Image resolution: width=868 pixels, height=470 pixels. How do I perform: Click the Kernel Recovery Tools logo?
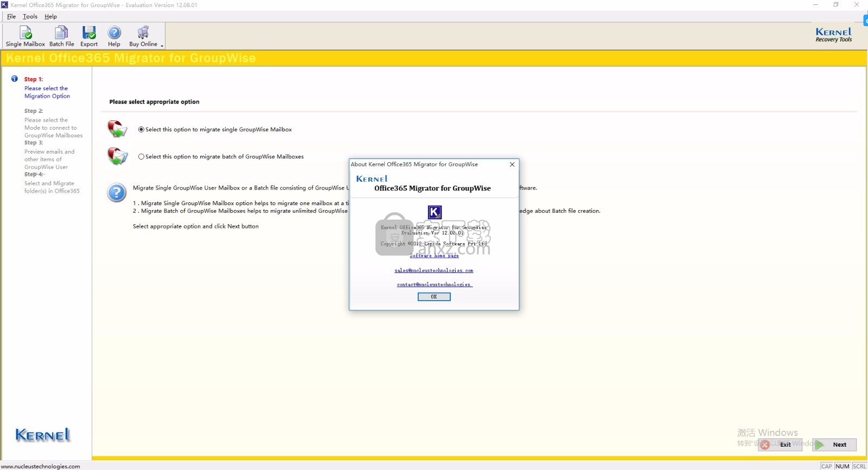point(834,35)
